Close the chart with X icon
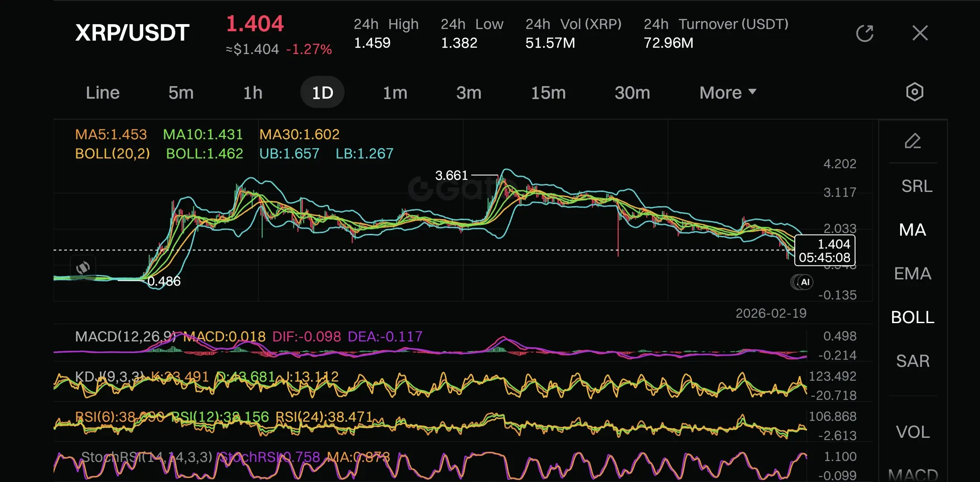Image resolution: width=980 pixels, height=482 pixels. tap(920, 33)
